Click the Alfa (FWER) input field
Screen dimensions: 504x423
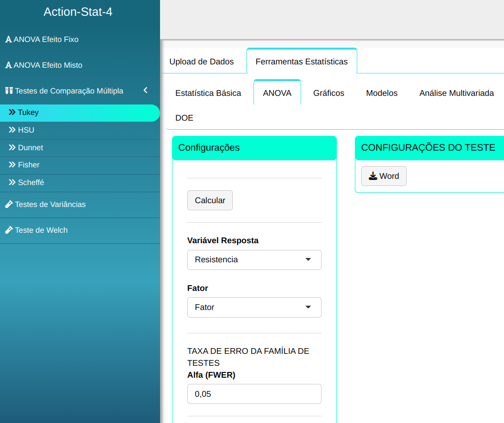254,394
